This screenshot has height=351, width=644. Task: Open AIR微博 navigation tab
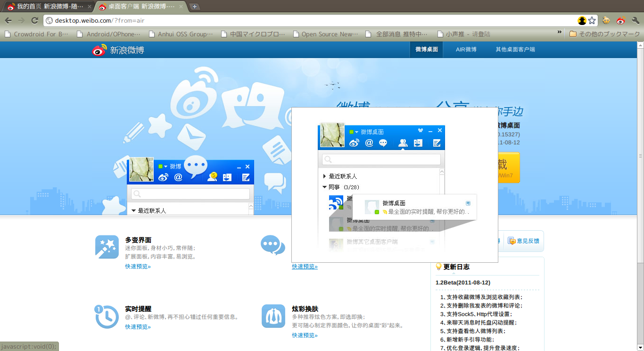[x=466, y=50]
